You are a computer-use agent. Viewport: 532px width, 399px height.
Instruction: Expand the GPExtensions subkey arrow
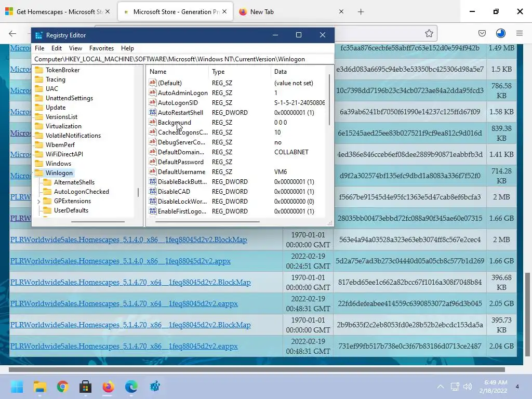[x=38, y=202]
